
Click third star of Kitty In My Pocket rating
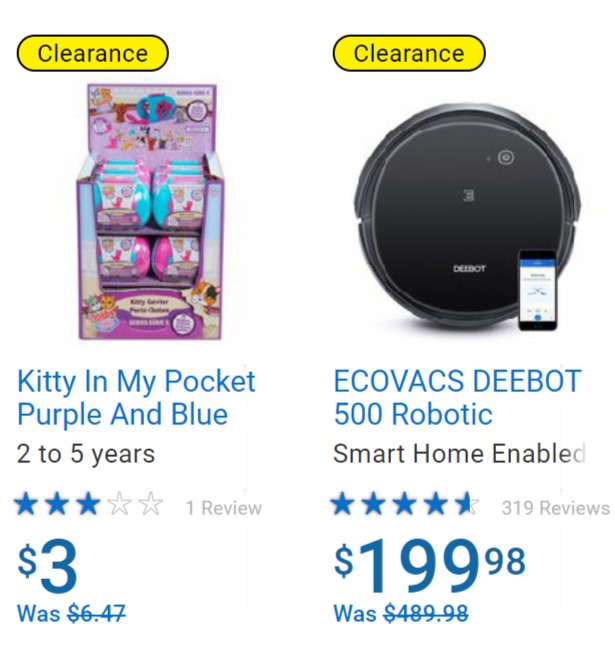tap(89, 505)
